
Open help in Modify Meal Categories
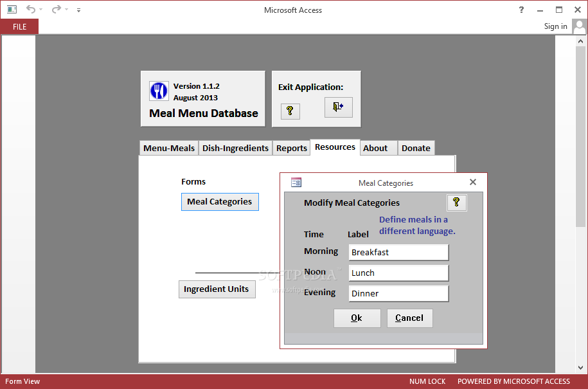[x=457, y=203]
